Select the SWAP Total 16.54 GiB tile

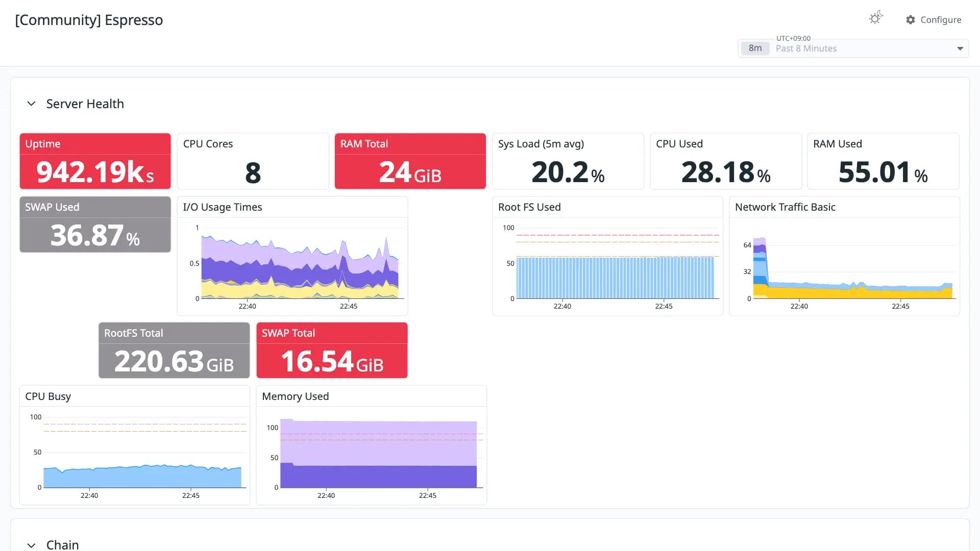point(332,350)
